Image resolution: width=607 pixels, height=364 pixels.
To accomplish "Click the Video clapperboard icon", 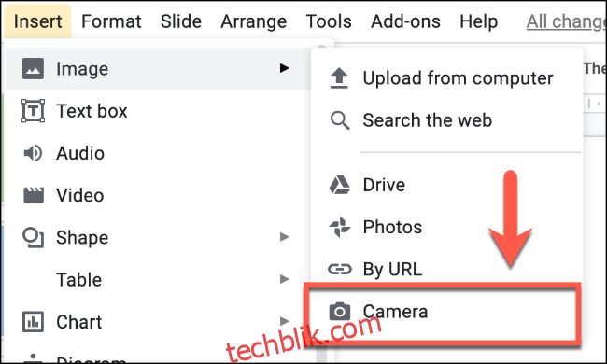I will [34, 195].
